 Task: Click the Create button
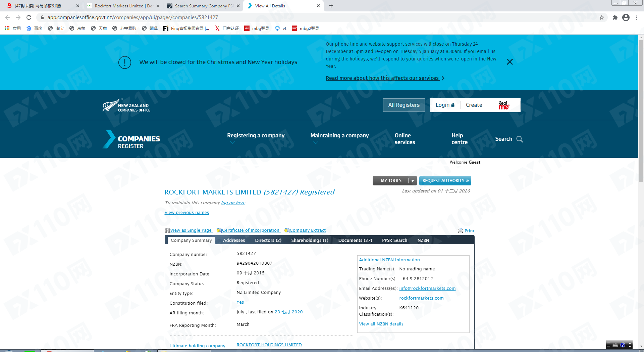474,105
